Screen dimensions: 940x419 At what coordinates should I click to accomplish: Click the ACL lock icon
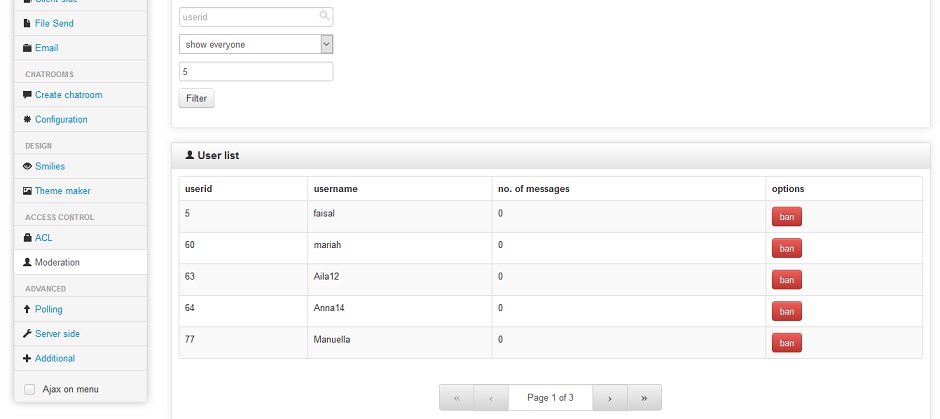(27, 237)
